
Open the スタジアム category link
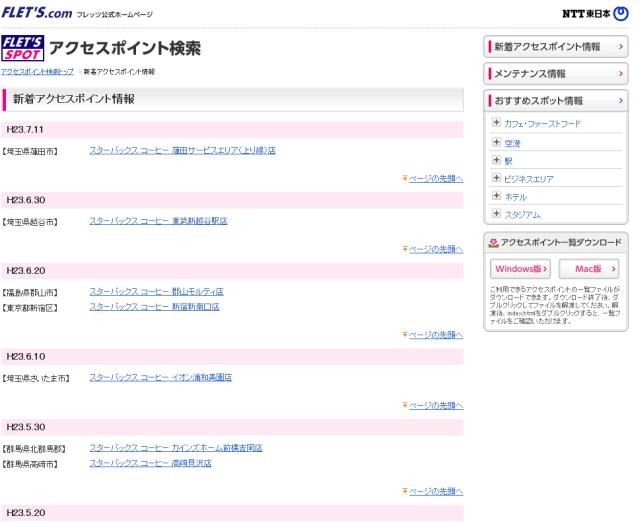[522, 215]
